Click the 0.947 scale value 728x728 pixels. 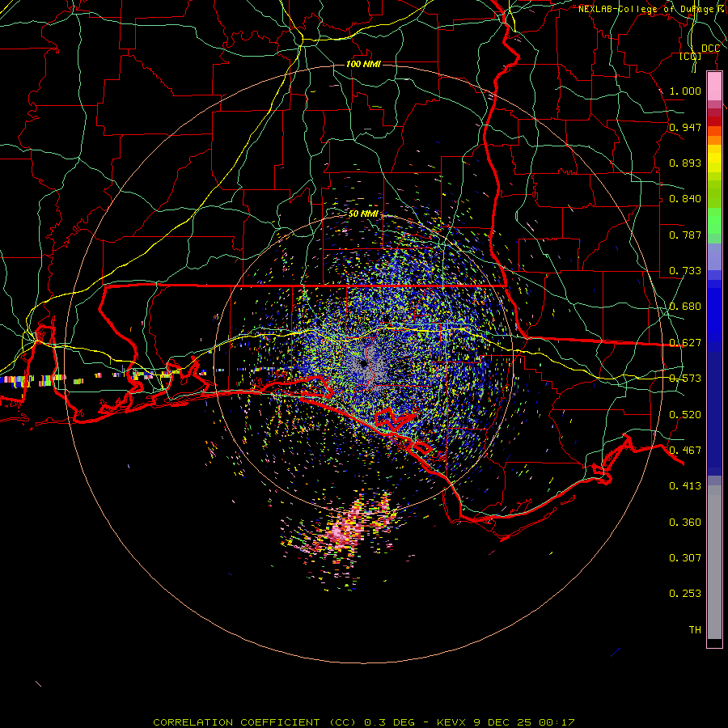pyautogui.click(x=685, y=127)
